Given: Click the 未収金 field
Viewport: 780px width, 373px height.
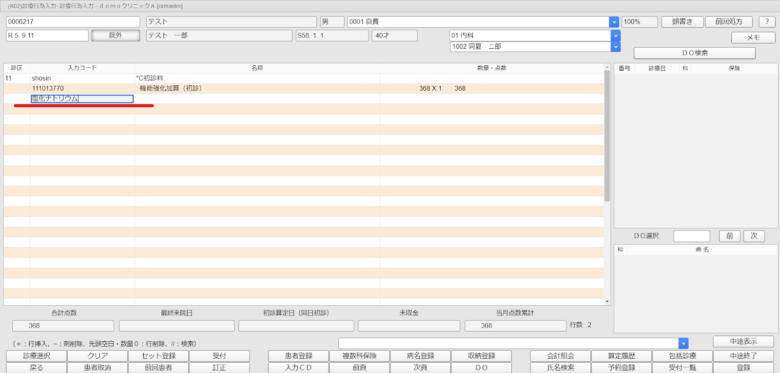Looking at the screenshot, I should pos(409,326).
